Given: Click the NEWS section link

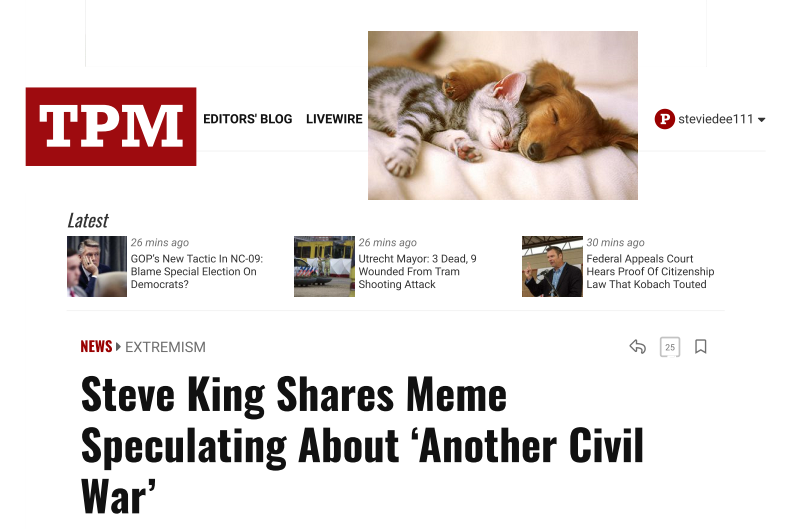Looking at the screenshot, I should click(96, 347).
